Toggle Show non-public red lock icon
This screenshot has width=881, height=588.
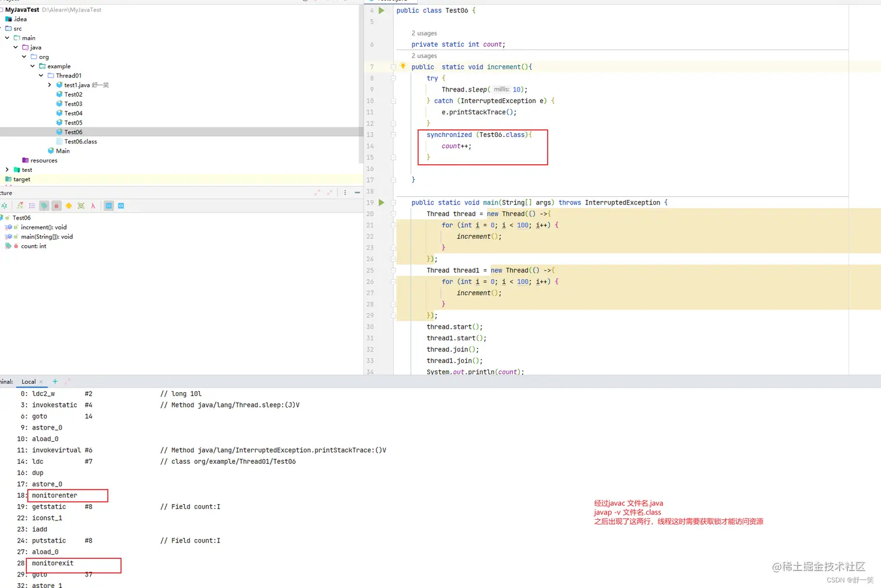pos(57,206)
